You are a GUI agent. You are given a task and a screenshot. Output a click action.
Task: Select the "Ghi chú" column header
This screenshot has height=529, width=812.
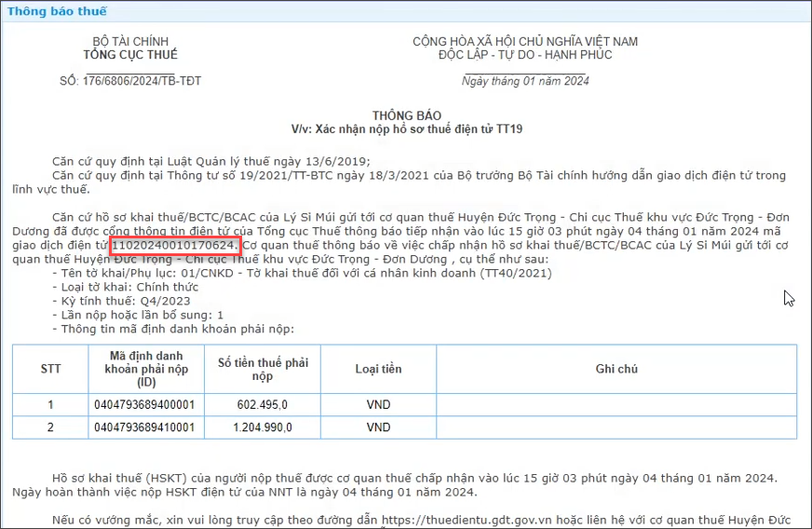(x=616, y=369)
